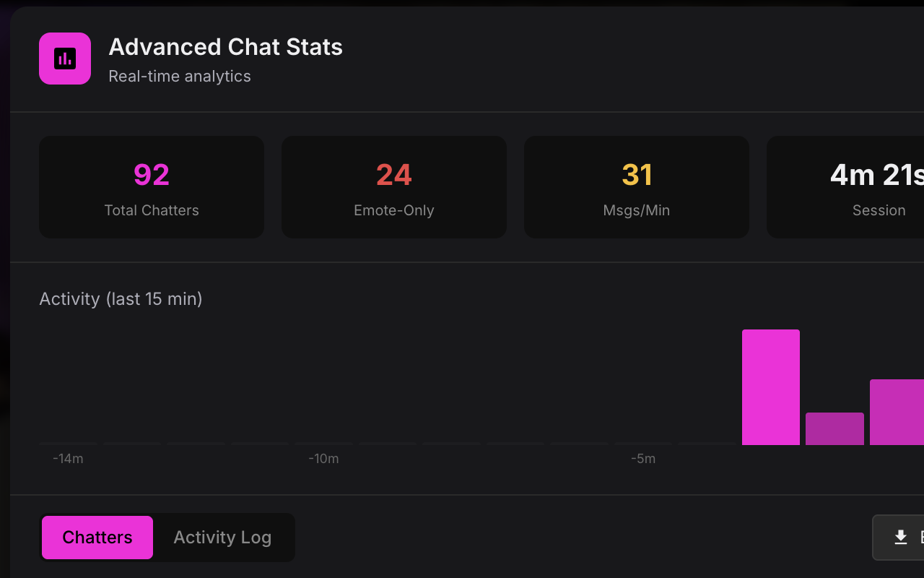Click the tallest bright pink activity bar
Image resolution: width=924 pixels, height=578 pixels.
[x=771, y=387]
